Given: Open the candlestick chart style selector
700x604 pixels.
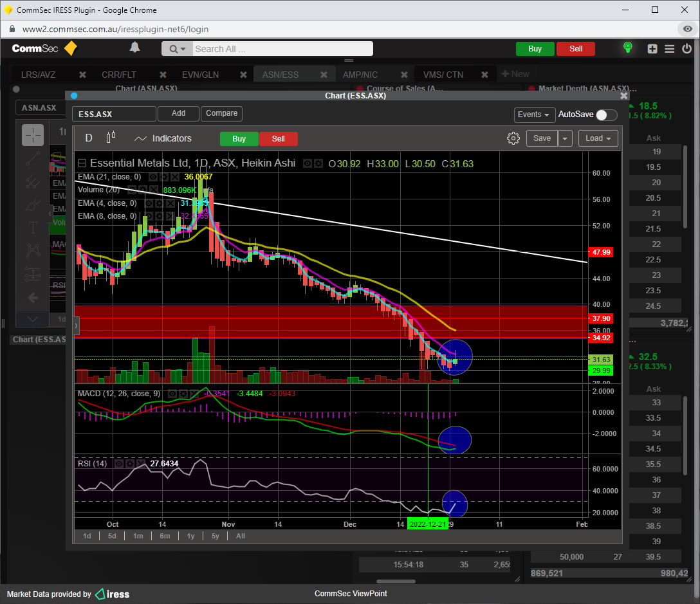Looking at the screenshot, I should (x=111, y=138).
